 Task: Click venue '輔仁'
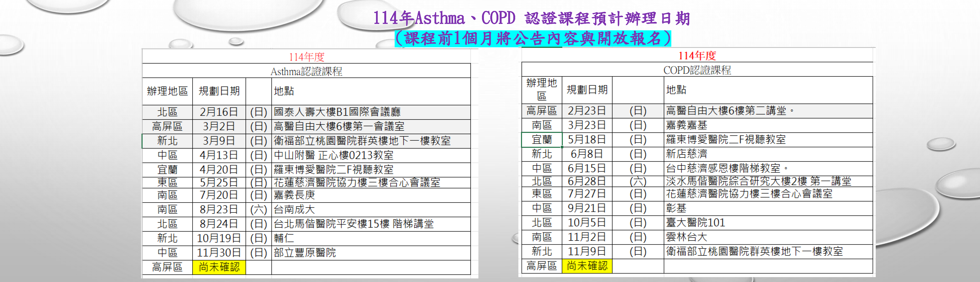pos(284,238)
